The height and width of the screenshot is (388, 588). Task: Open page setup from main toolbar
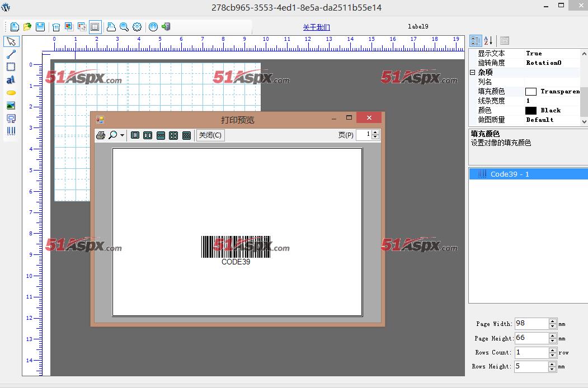pyautogui.click(x=111, y=27)
